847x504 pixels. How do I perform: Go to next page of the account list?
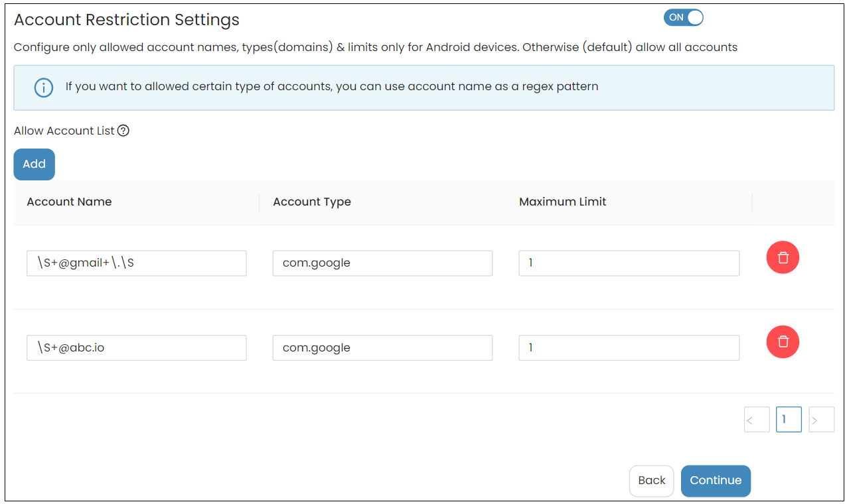coord(822,420)
